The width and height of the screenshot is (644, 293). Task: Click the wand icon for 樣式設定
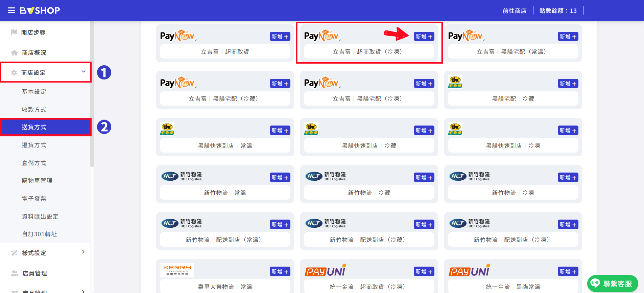point(14,253)
